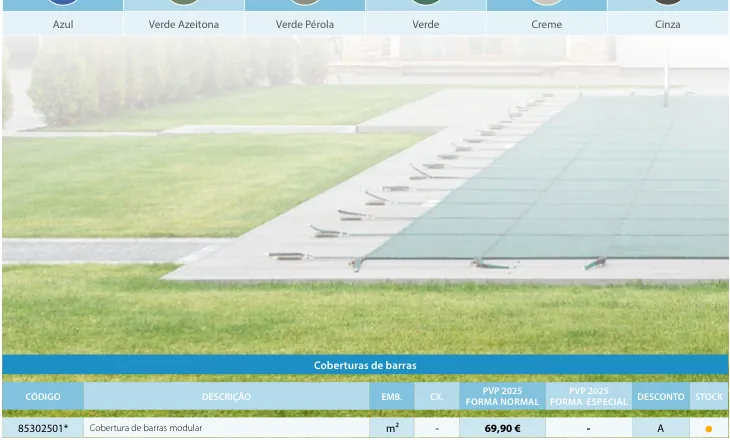
Task: Click the Coberturas de barras table title
Action: [x=365, y=365]
